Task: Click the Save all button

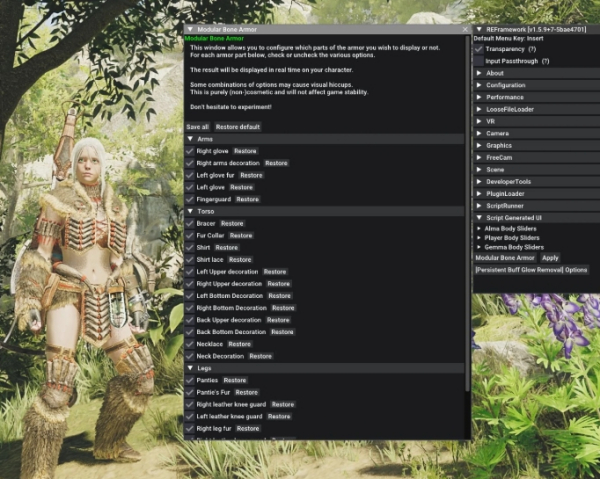Action: pyautogui.click(x=197, y=127)
